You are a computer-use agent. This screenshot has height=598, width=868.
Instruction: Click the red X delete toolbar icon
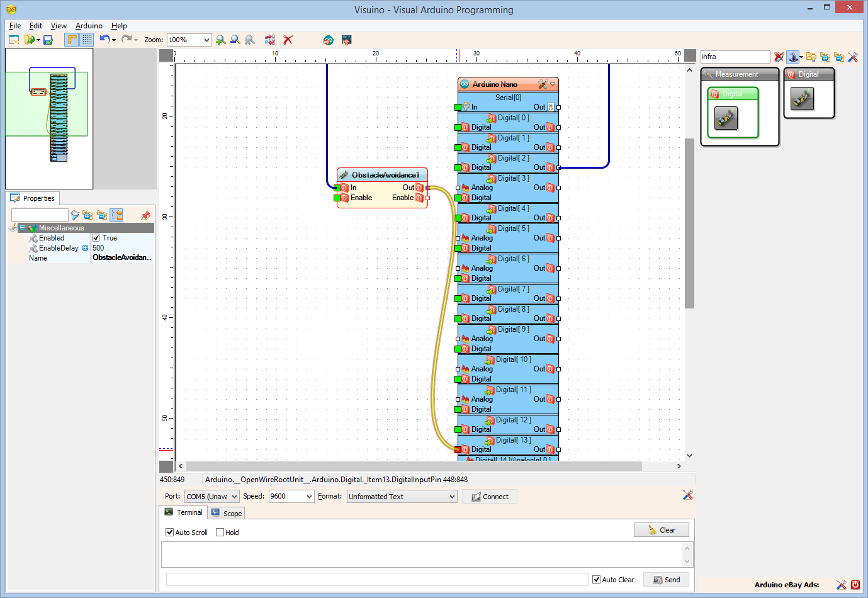(x=288, y=40)
